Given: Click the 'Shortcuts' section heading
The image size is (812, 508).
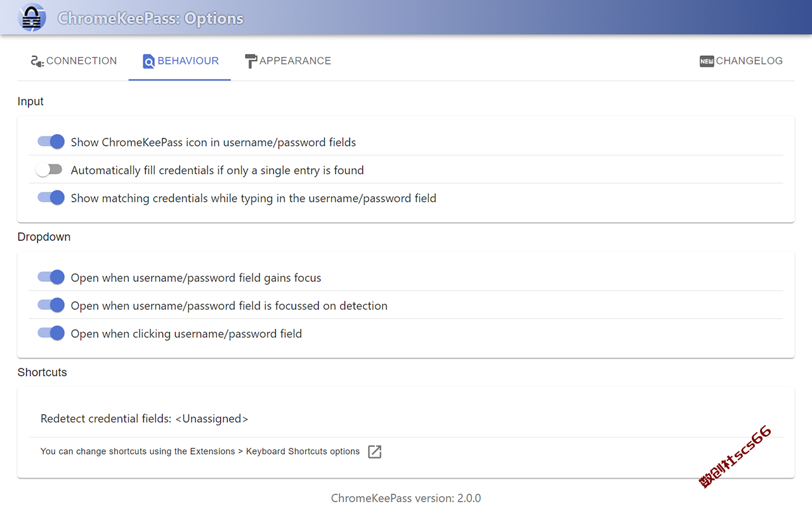Looking at the screenshot, I should [42, 372].
